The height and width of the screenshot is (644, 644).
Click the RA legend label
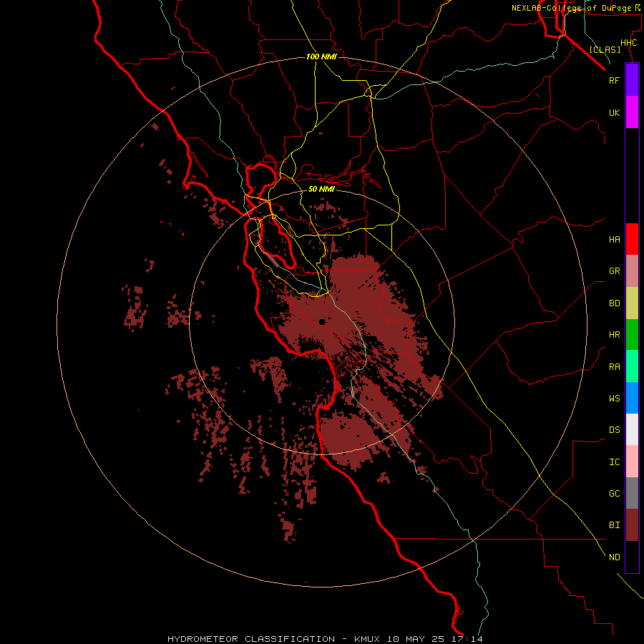point(614,367)
